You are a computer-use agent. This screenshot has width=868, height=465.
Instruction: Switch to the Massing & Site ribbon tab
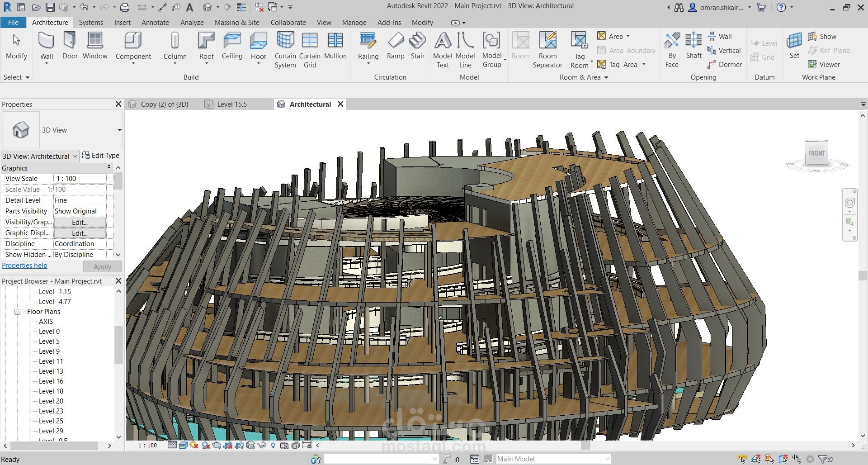[x=237, y=22]
